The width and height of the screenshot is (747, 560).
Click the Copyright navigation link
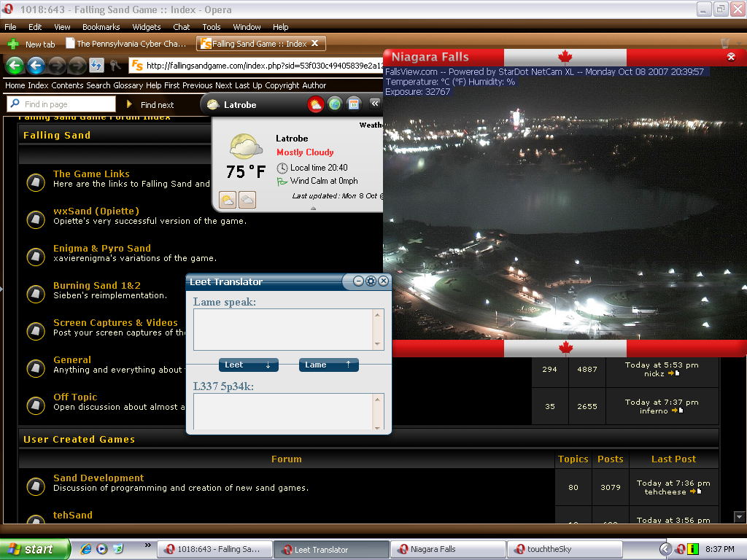(282, 86)
